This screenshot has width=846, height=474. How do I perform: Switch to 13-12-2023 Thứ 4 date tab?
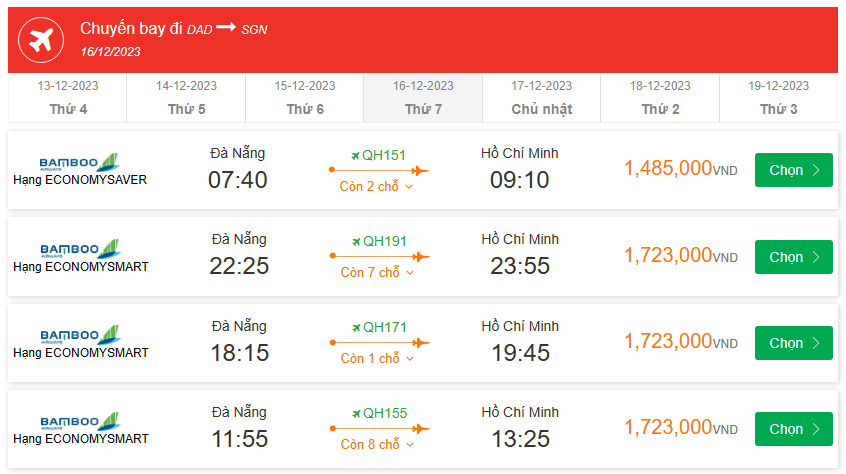68,98
